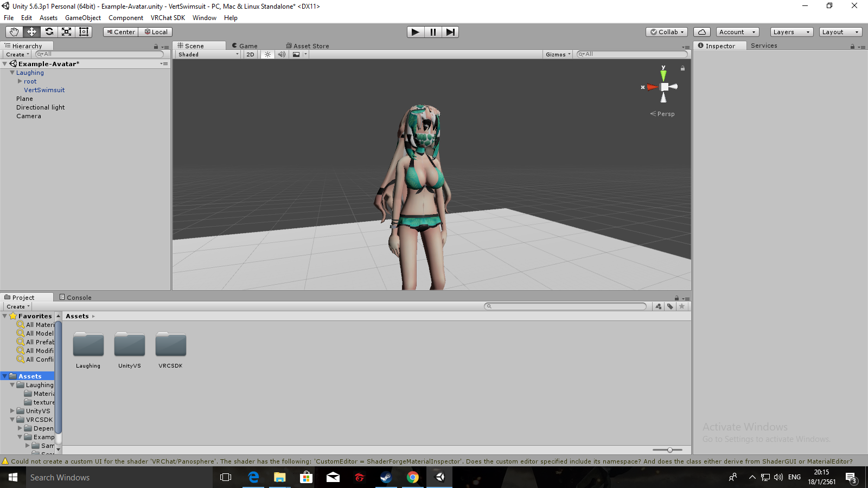Toggle 2D scene view mode

[250, 54]
